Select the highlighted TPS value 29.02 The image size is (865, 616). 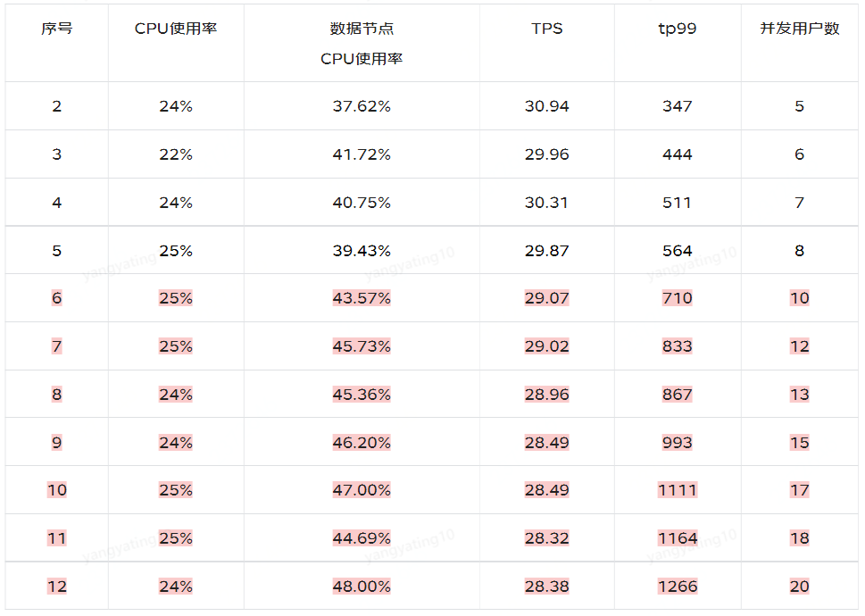point(546,346)
